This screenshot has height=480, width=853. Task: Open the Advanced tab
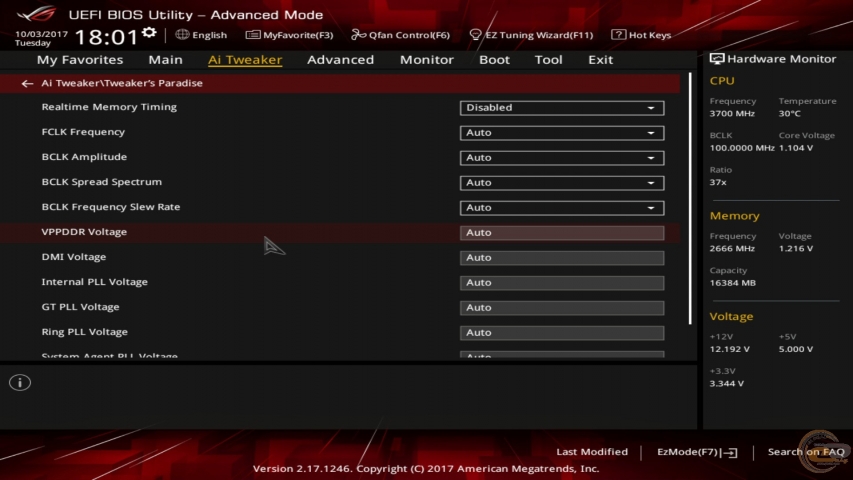coord(341,59)
